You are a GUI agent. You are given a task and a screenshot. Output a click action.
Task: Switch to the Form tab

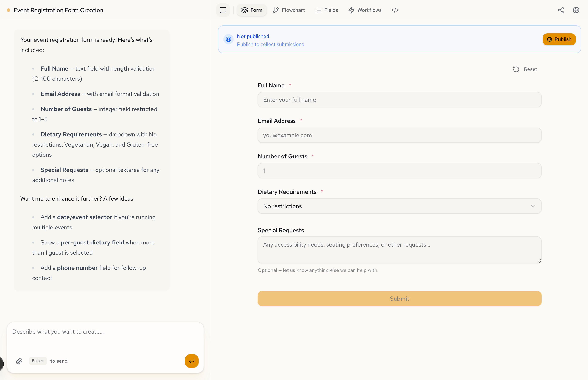tap(252, 10)
